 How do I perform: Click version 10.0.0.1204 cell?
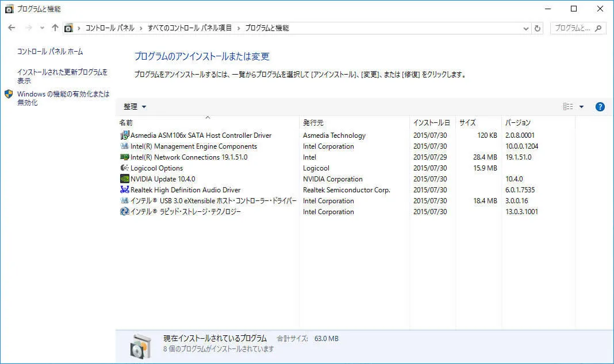[521, 146]
